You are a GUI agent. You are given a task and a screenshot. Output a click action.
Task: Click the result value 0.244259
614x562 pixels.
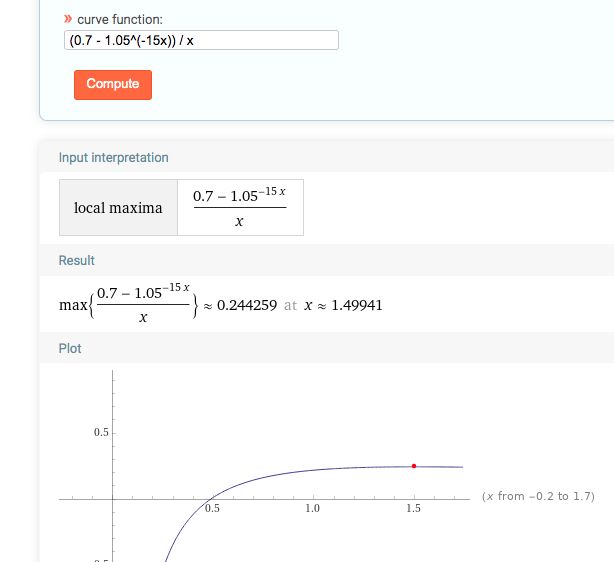pyautogui.click(x=246, y=304)
